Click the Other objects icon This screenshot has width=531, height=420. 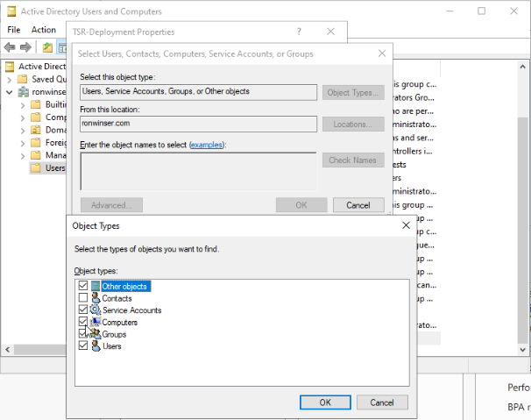pos(96,286)
